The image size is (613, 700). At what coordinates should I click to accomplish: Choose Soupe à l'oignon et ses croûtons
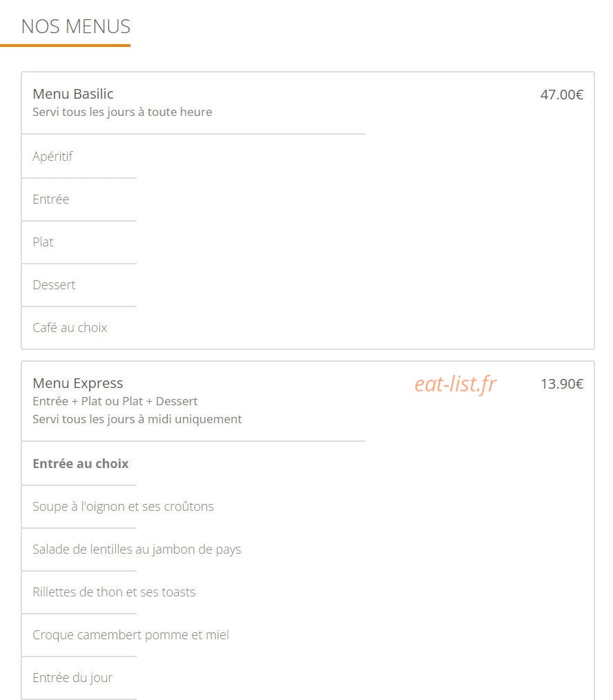124,507
